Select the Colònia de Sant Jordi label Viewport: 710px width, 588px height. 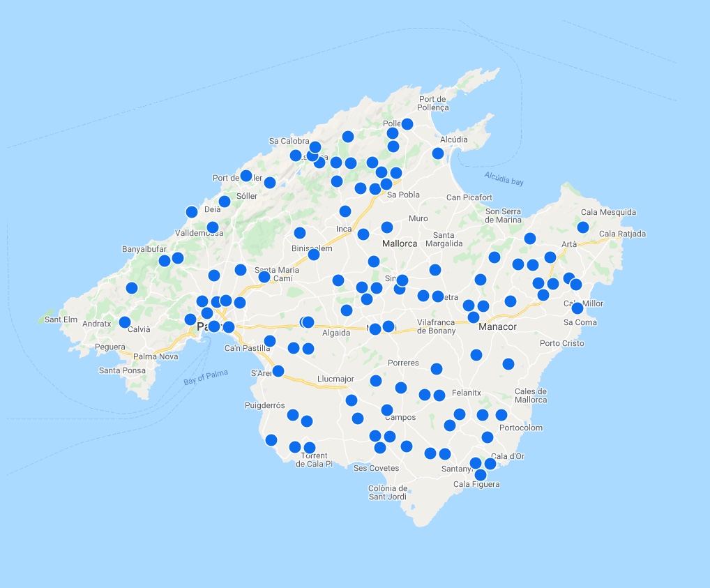click(387, 492)
